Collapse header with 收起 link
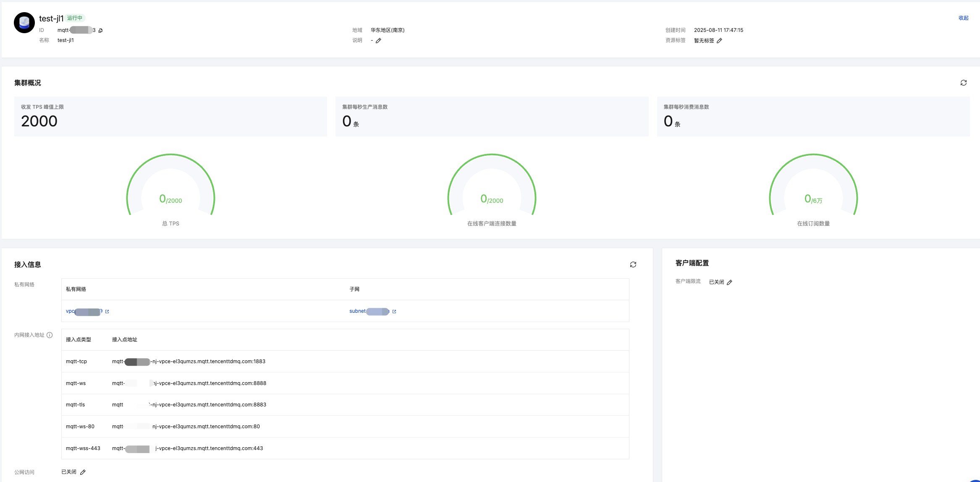The image size is (980, 482). point(963,18)
